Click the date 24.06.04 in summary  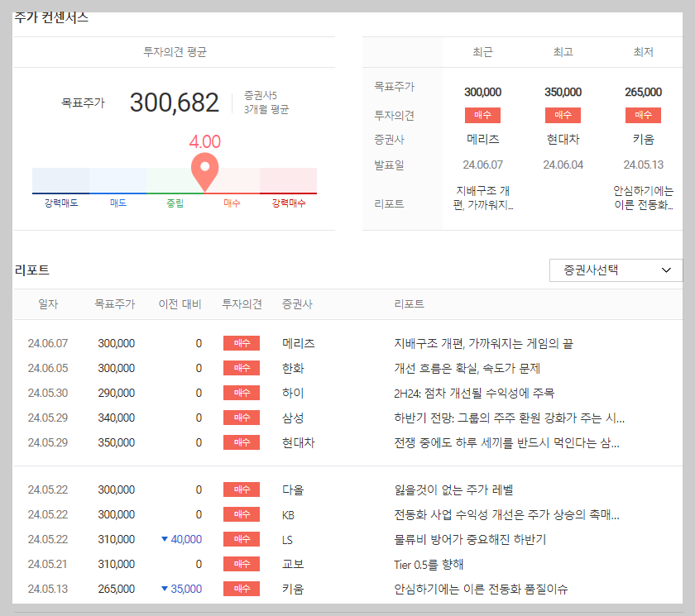click(563, 165)
